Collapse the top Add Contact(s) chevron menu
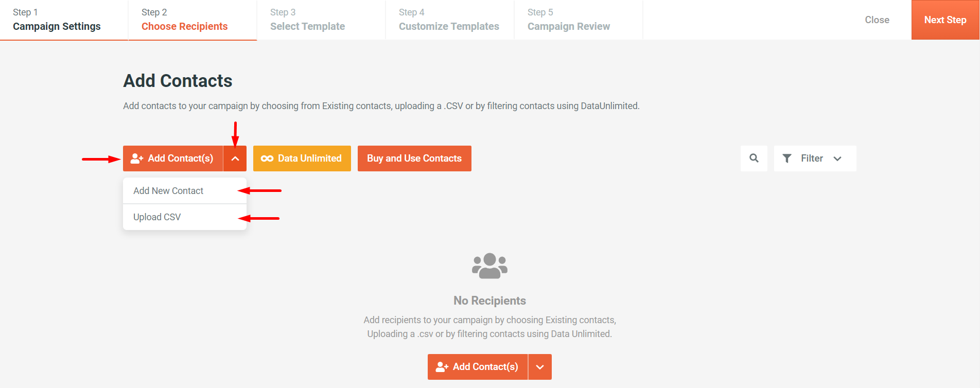The width and height of the screenshot is (980, 388). (235, 158)
